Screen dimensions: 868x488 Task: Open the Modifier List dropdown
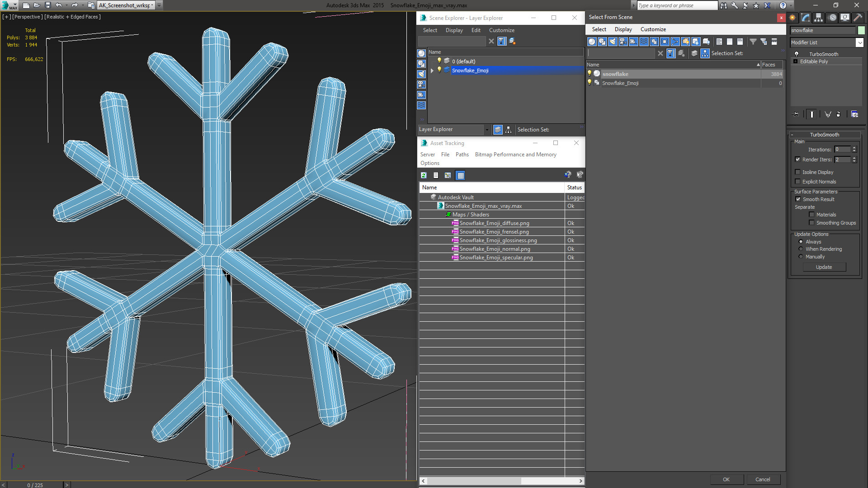coord(859,42)
